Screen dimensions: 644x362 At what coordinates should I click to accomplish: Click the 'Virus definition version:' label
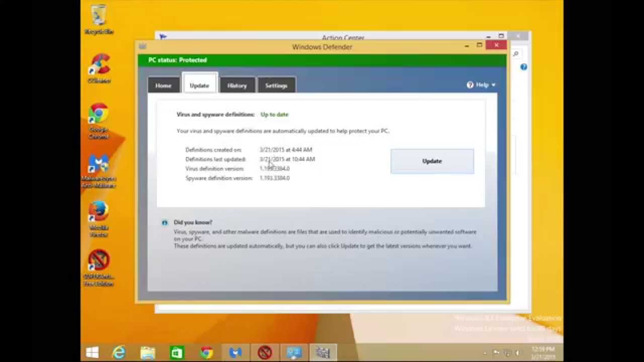tap(214, 169)
